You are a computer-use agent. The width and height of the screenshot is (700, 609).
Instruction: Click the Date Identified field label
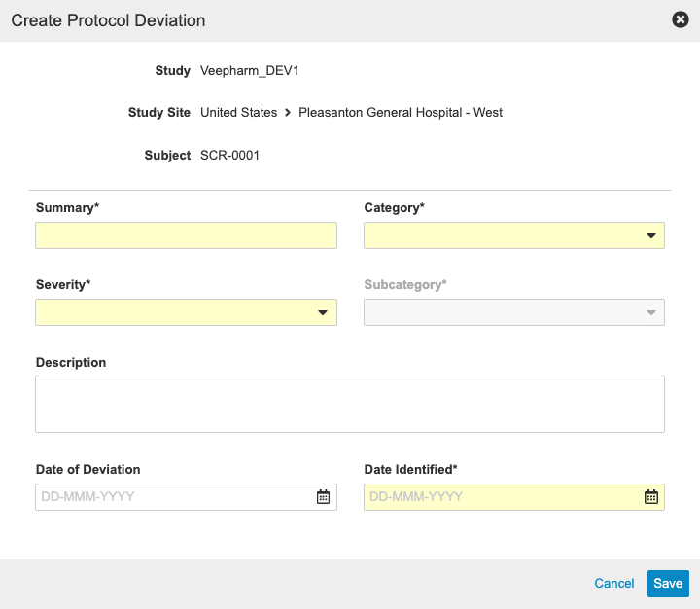(x=410, y=469)
